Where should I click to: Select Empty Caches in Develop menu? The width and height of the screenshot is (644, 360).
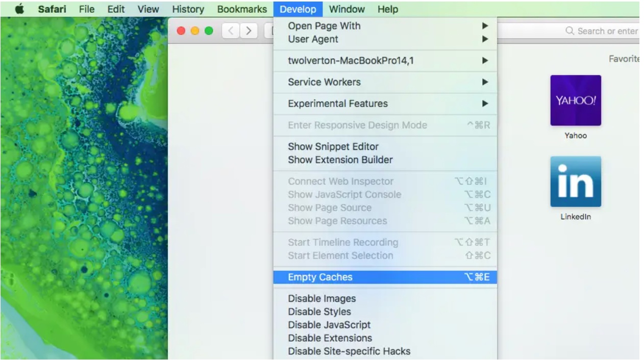(x=385, y=277)
